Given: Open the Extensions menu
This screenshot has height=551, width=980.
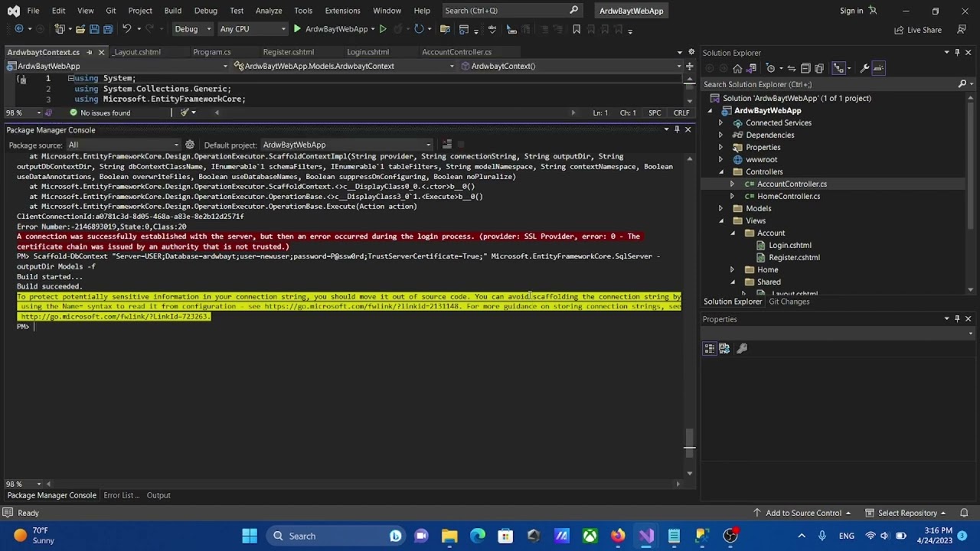Looking at the screenshot, I should (342, 11).
